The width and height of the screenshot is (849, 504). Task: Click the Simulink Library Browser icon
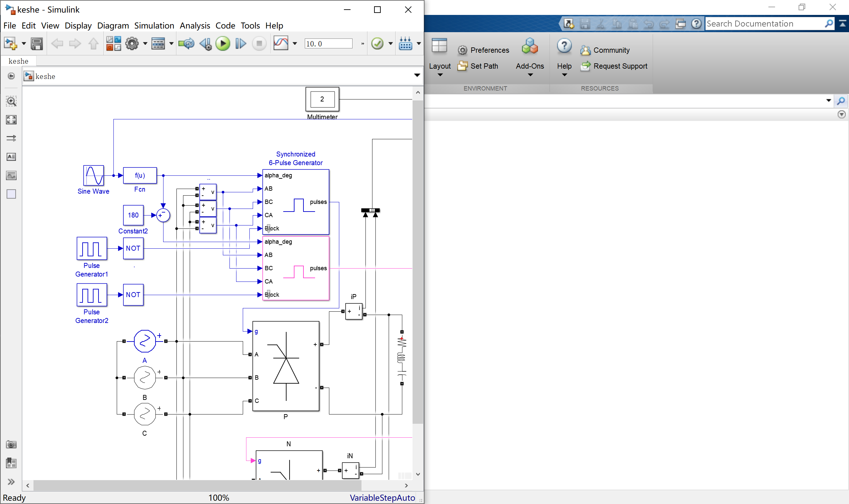tap(114, 43)
